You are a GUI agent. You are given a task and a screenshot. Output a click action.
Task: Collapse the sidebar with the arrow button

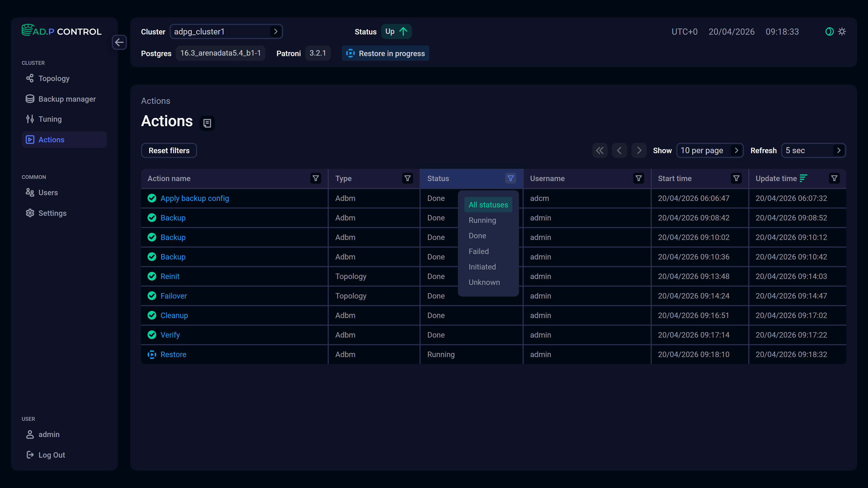coord(119,43)
